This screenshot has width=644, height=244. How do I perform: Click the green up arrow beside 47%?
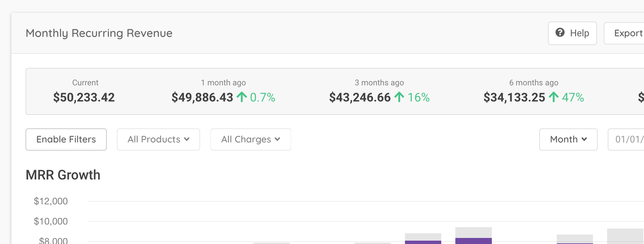point(553,97)
